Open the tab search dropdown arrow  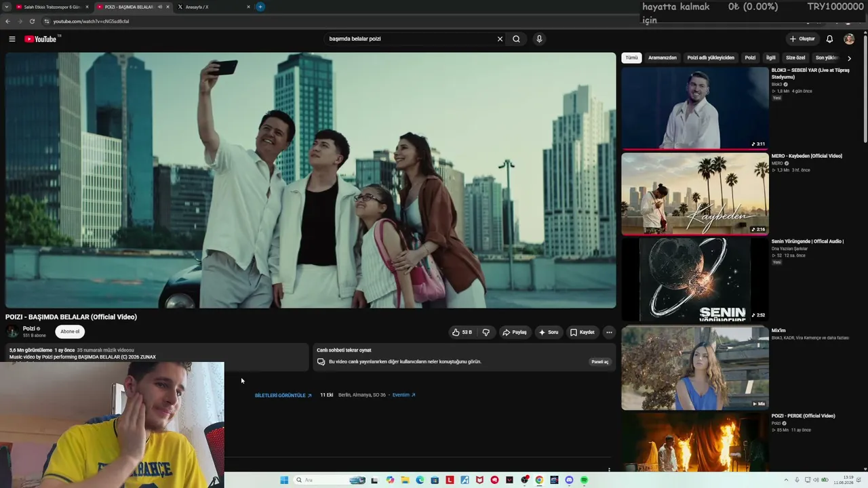(x=6, y=7)
